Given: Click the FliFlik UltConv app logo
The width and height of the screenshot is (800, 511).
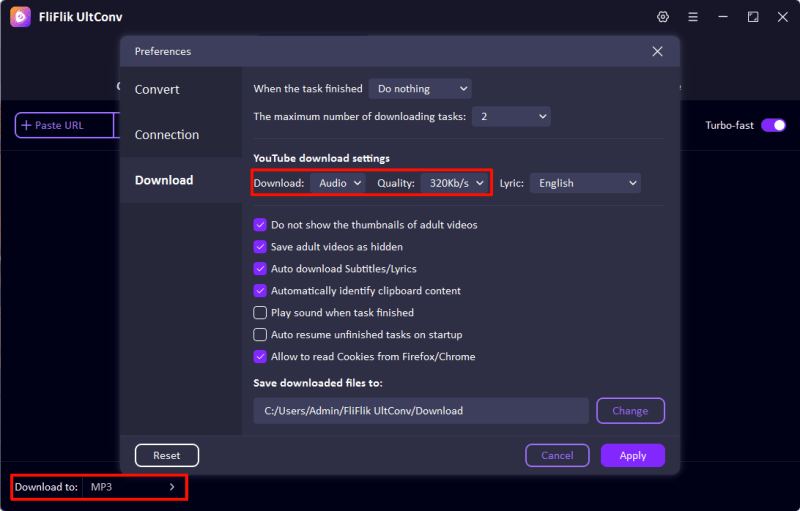Looking at the screenshot, I should coord(20,17).
